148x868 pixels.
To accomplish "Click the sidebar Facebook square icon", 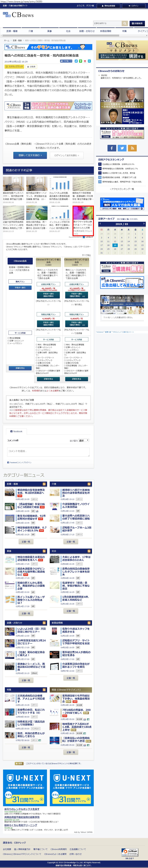I will (112, 148).
